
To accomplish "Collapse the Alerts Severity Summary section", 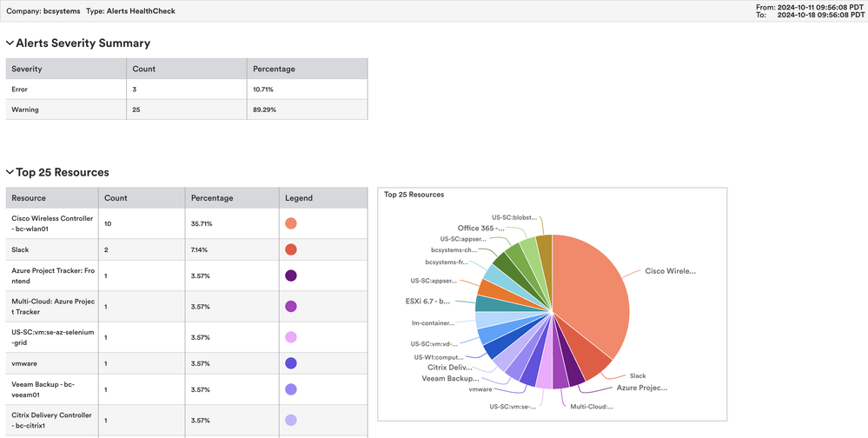I will pos(10,43).
